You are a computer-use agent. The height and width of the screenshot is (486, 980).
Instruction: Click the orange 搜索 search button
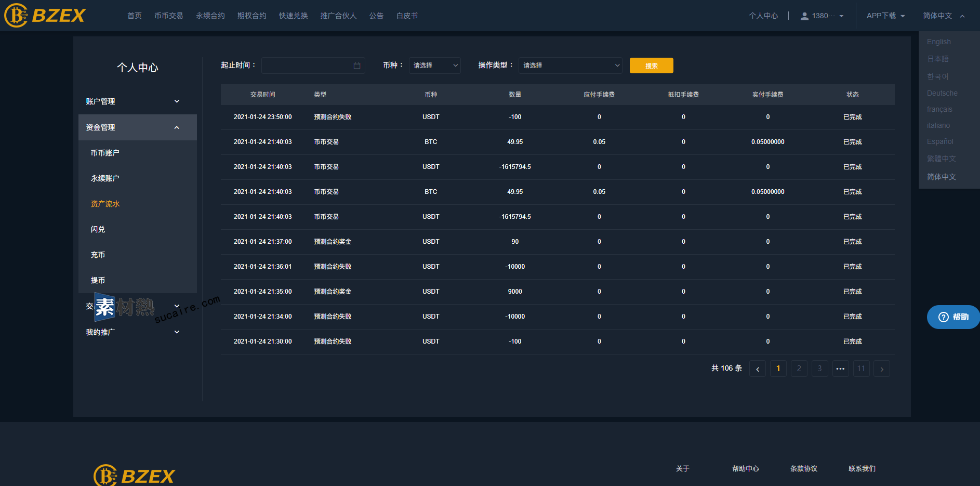(651, 65)
